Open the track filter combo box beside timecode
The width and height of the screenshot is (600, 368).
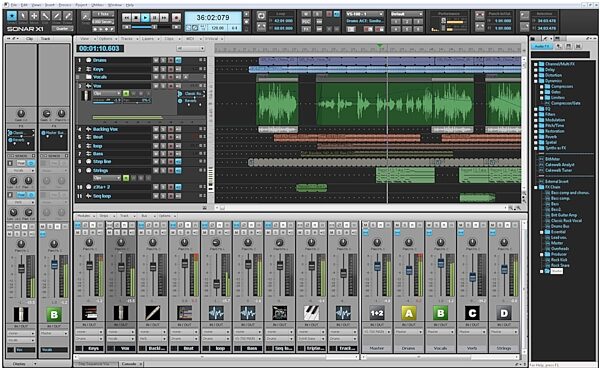pos(190,49)
